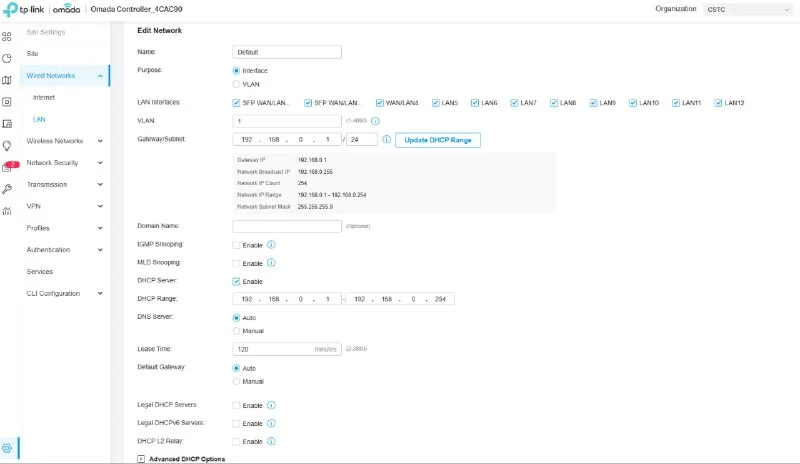Open the Internet submenu item
Screen dimensions: 800x464
coord(44,97)
